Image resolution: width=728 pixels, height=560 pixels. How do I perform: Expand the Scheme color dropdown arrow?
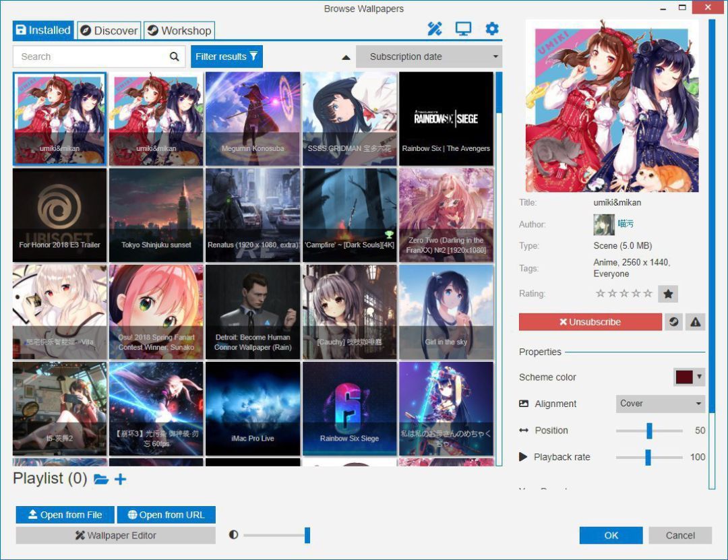699,377
